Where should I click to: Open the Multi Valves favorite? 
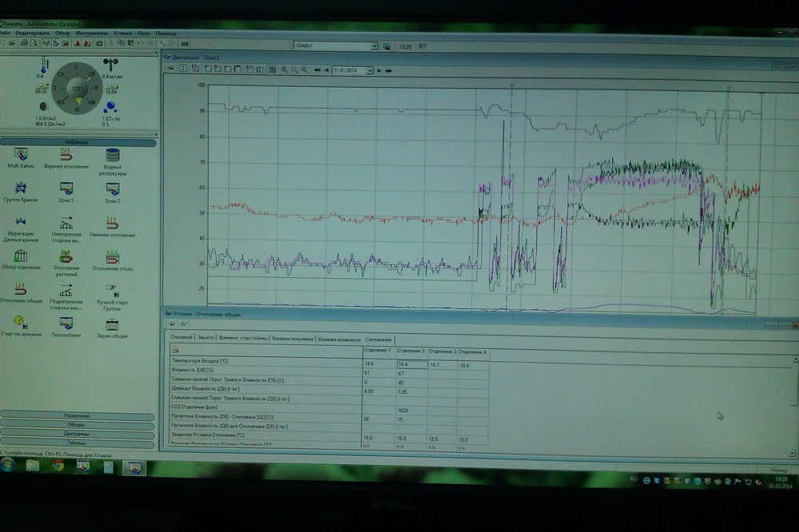[21, 158]
